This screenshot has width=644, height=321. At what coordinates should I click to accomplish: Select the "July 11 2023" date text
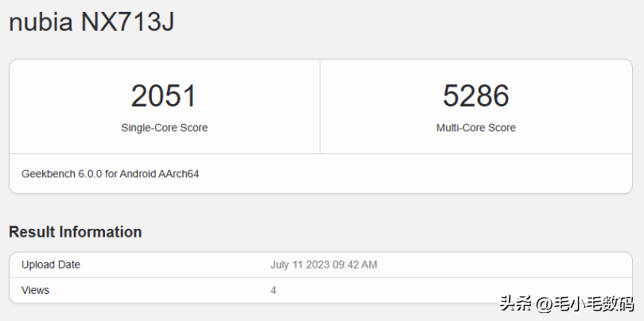tap(301, 265)
